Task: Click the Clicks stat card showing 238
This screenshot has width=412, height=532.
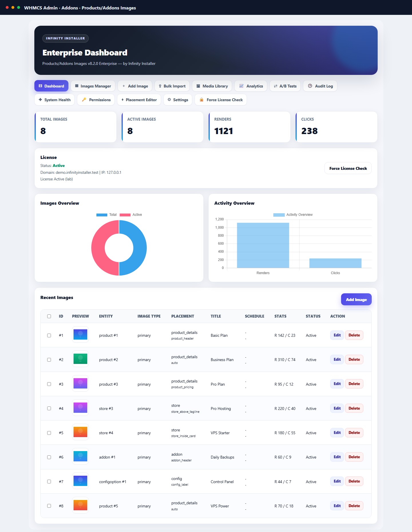Action: click(336, 127)
